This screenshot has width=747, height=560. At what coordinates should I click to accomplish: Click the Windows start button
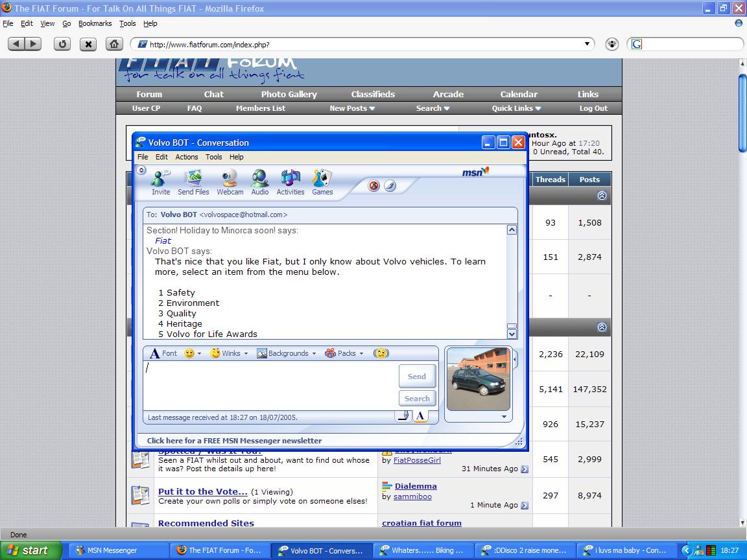pos(30,550)
